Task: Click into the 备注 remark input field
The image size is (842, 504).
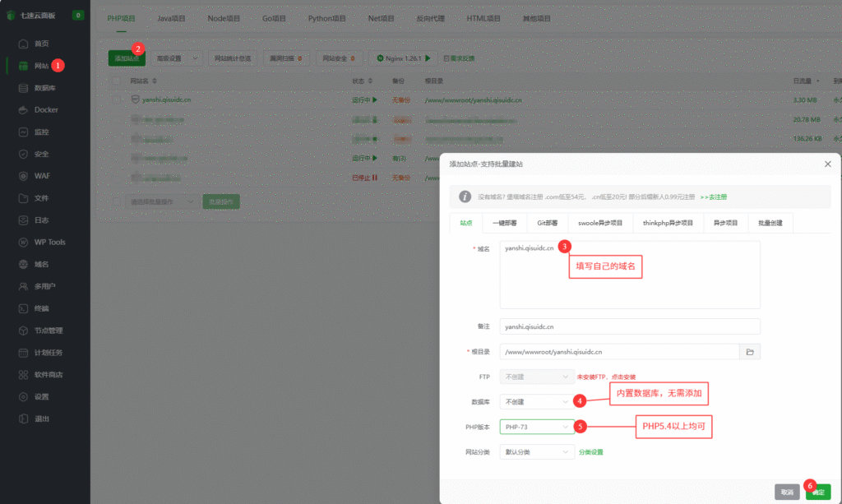Action: coord(629,326)
